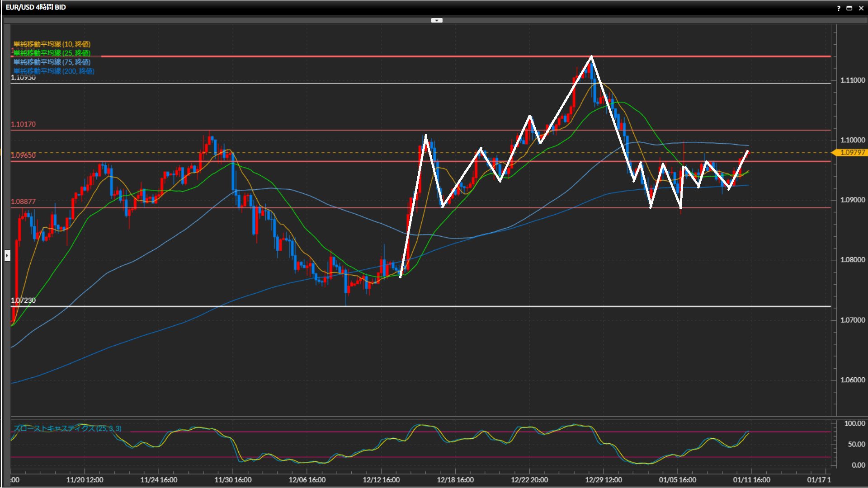Click the current price tag 1.09797
This screenshot has height=488, width=868.
[x=852, y=153]
